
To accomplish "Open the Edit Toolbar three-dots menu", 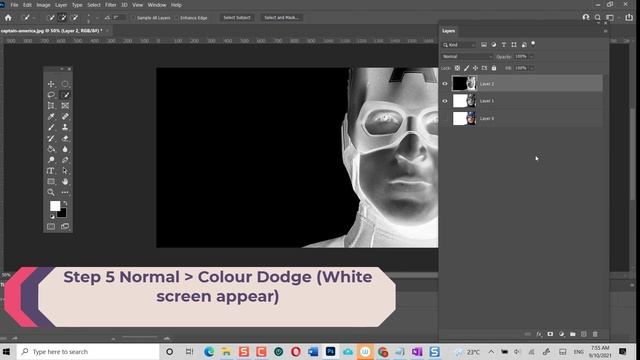I will [x=65, y=192].
